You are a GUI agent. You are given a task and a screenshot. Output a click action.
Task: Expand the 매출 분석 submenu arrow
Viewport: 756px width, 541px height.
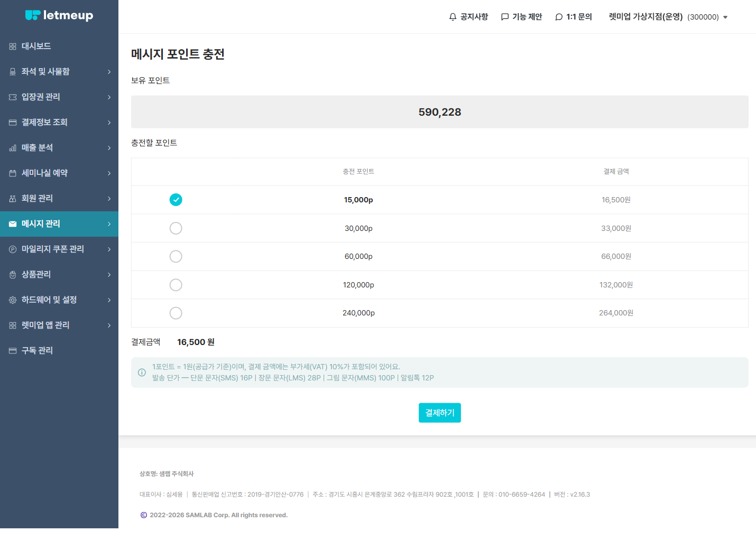coord(109,148)
